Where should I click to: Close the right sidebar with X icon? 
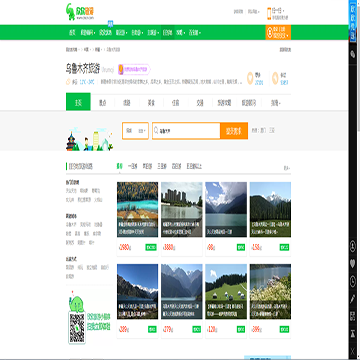353,351
